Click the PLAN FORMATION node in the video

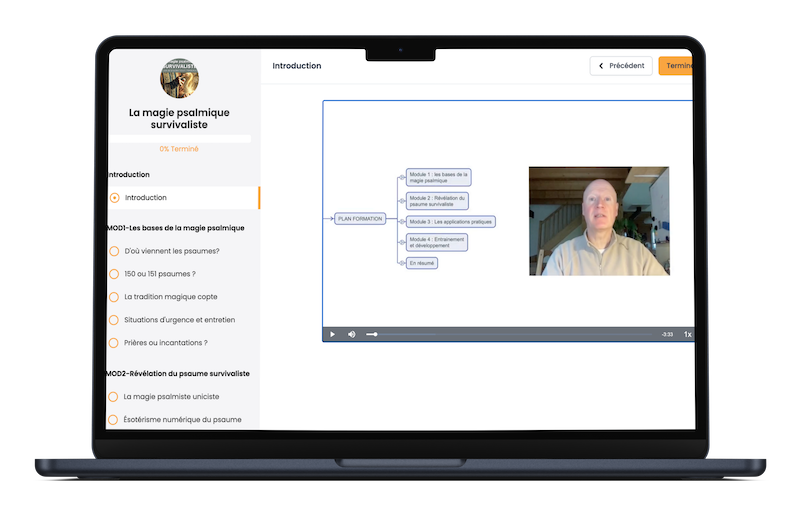pyautogui.click(x=360, y=219)
